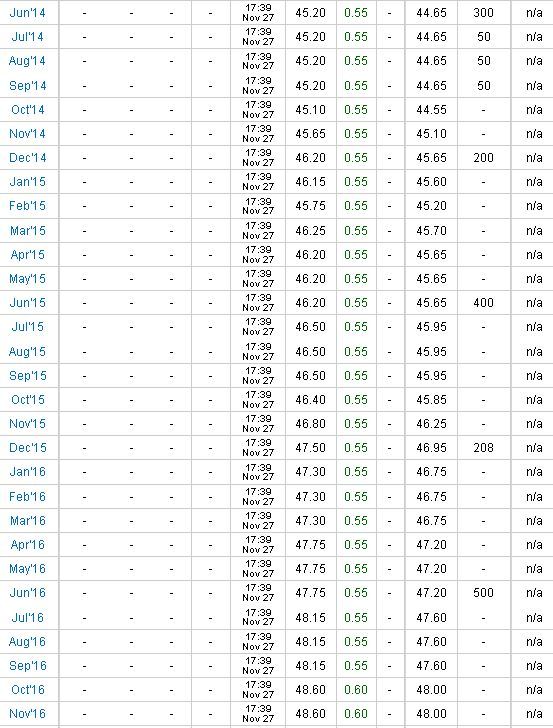Click the Jan'16 contract link
Image resolution: width=553 pixels, height=728 pixels.
tap(27, 472)
